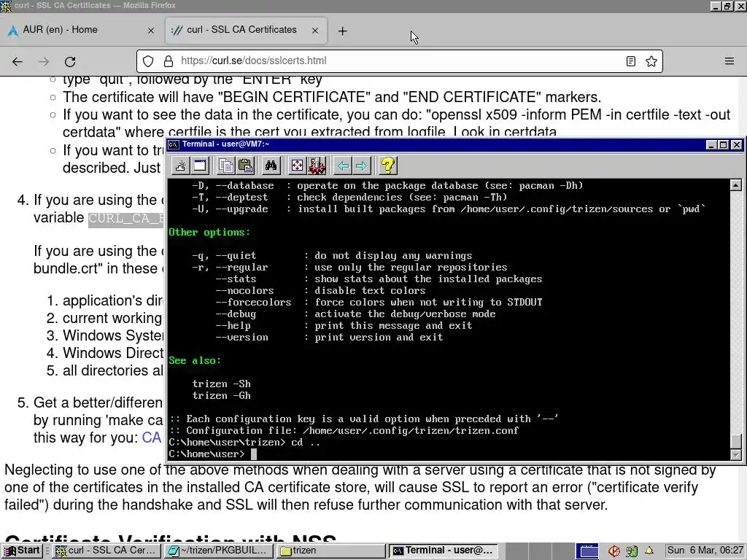
Task: Toggle terminal fullscreen mode icon
Action: [x=297, y=166]
